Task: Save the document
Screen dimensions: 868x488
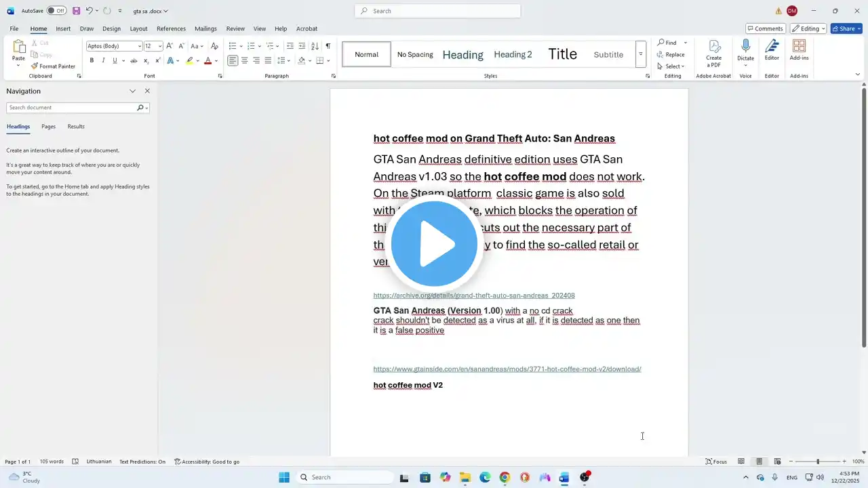Action: [76, 11]
